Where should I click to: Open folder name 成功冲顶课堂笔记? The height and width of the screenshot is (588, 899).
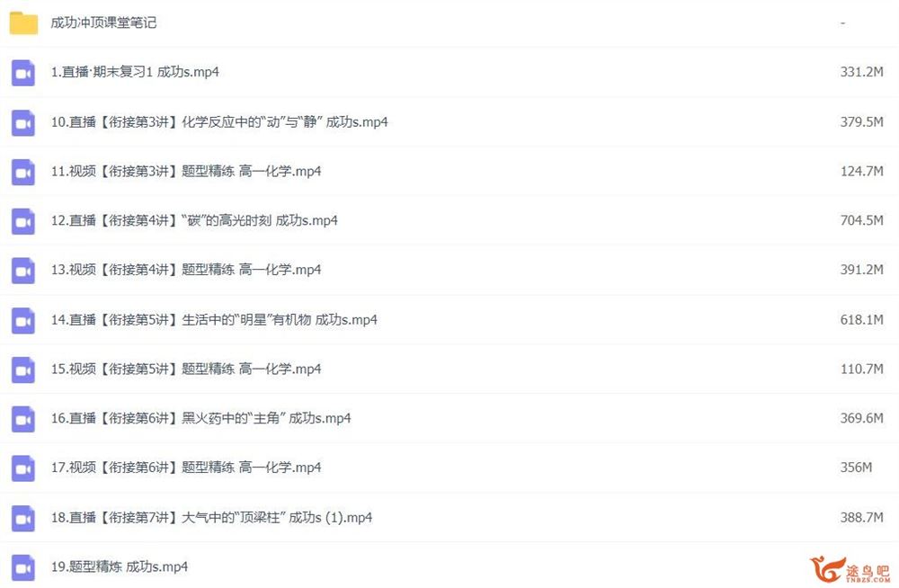(103, 22)
